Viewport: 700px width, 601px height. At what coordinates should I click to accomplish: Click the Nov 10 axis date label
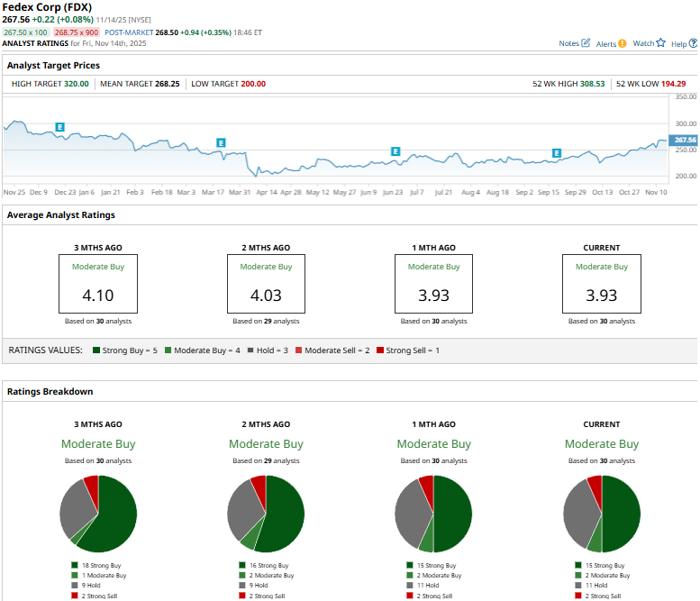tap(656, 192)
